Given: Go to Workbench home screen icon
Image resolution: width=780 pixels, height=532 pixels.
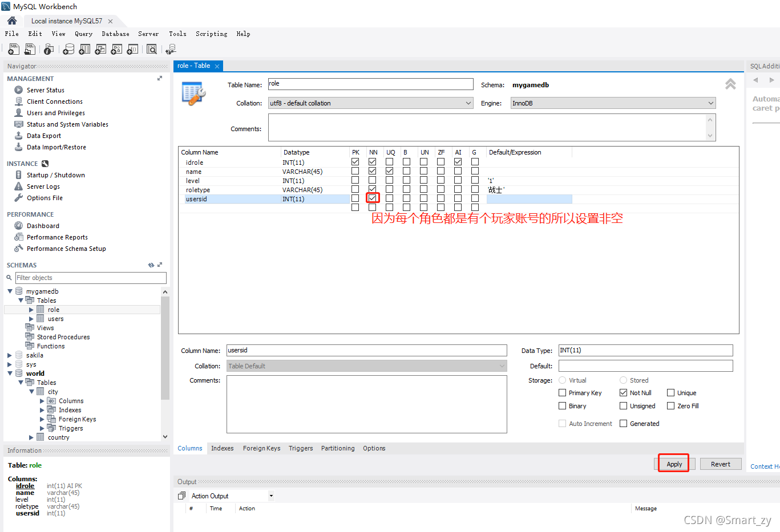Looking at the screenshot, I should (12, 21).
